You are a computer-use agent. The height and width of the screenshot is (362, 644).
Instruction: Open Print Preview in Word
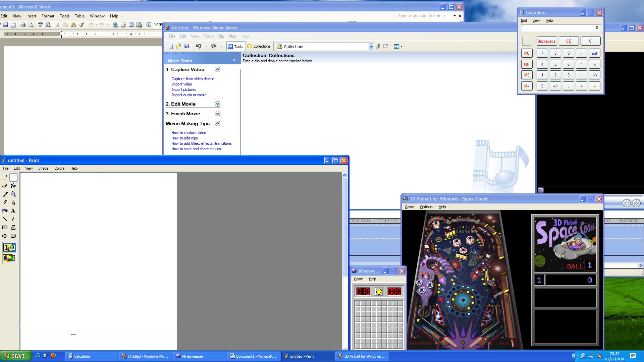click(31, 24)
